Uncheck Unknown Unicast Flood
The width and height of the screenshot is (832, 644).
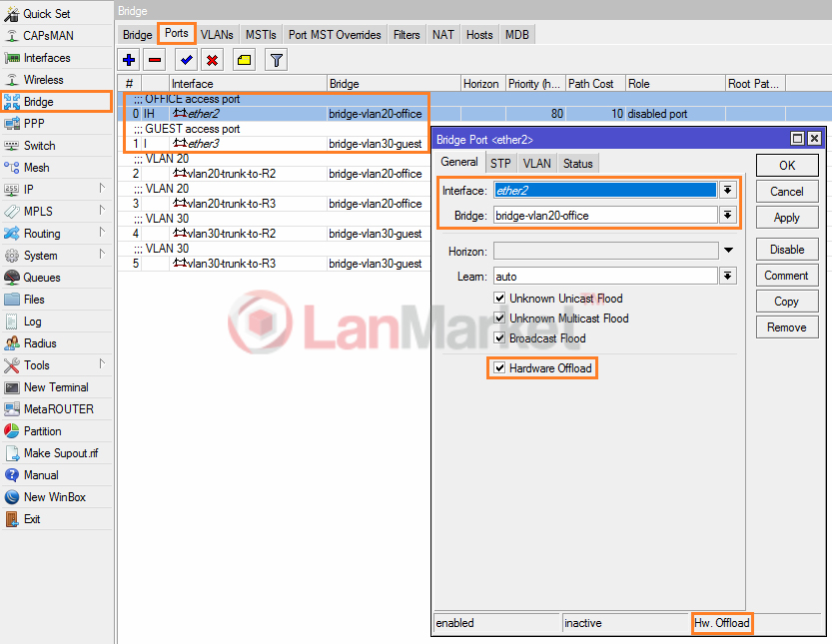point(499,299)
